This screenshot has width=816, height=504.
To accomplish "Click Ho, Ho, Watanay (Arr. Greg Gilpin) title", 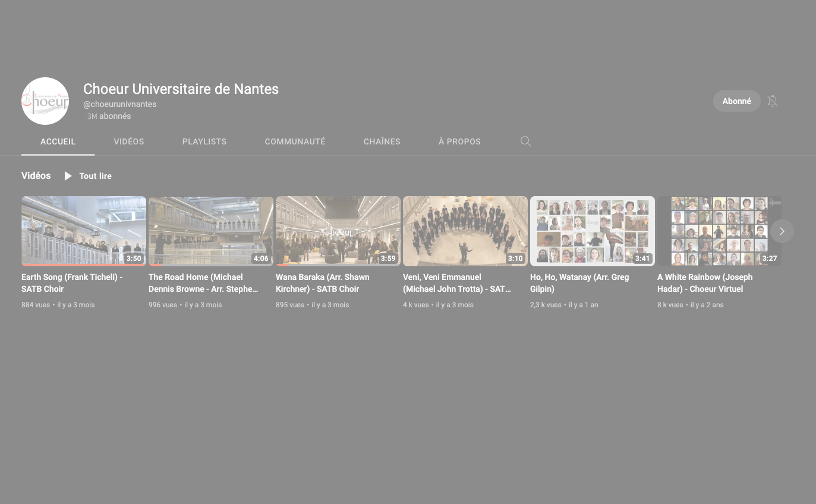I will pos(579,283).
